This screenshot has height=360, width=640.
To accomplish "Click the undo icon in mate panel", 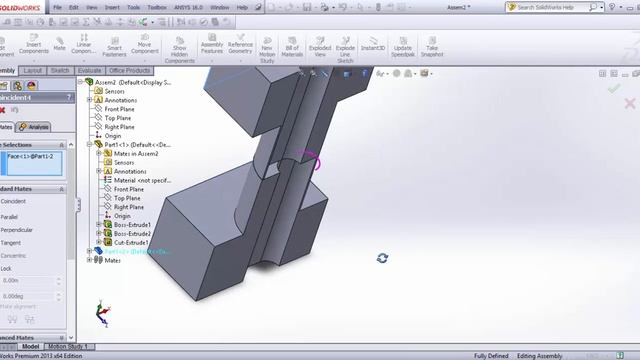I will tap(14, 110).
